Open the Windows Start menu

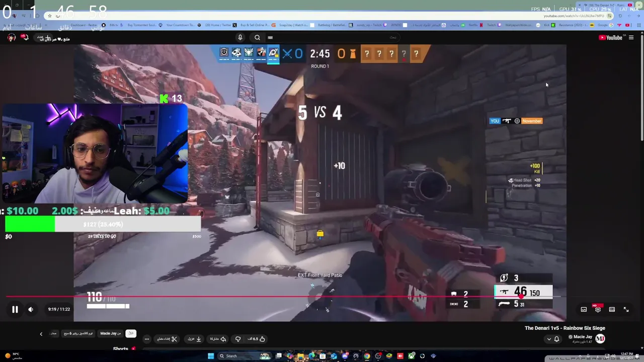tap(210, 356)
